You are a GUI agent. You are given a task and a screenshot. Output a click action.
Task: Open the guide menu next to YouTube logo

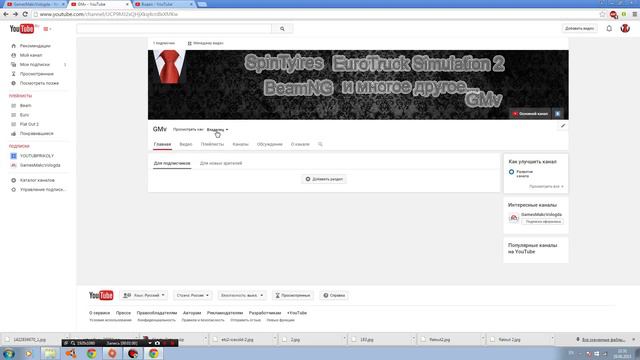pyautogui.click(x=47, y=29)
